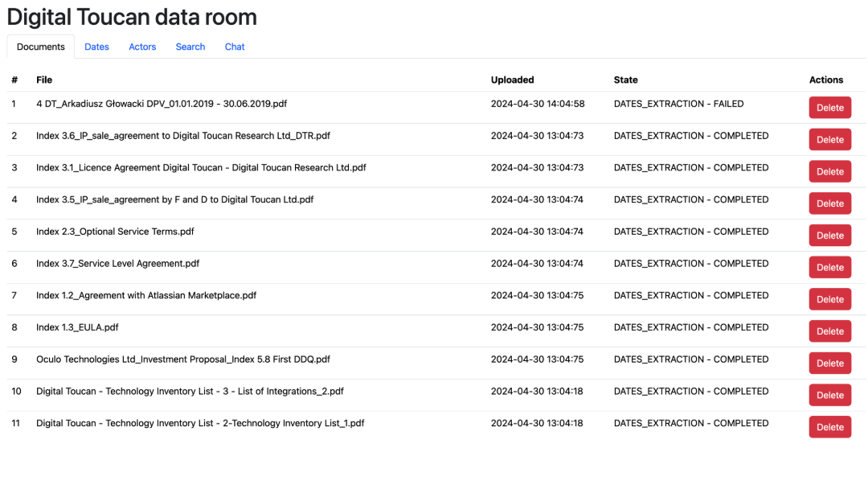This screenshot has width=868, height=501.
Task: Switch to the Dates tab
Action: [96, 47]
